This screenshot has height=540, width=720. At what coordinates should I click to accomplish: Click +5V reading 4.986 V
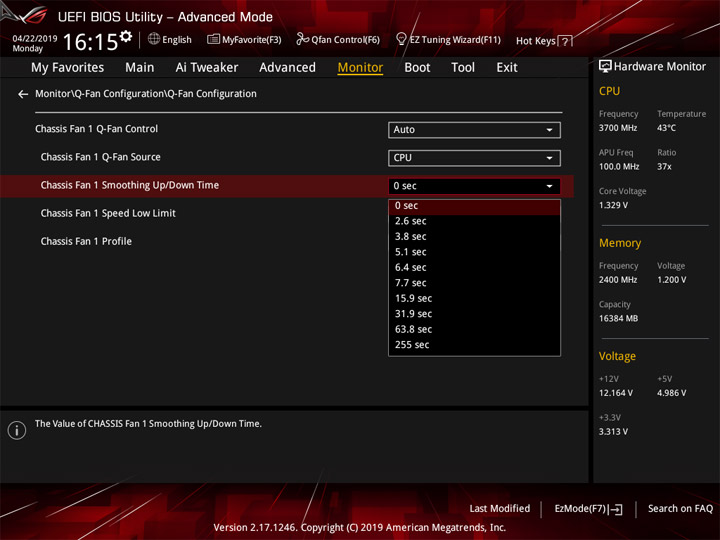pyautogui.click(x=671, y=393)
